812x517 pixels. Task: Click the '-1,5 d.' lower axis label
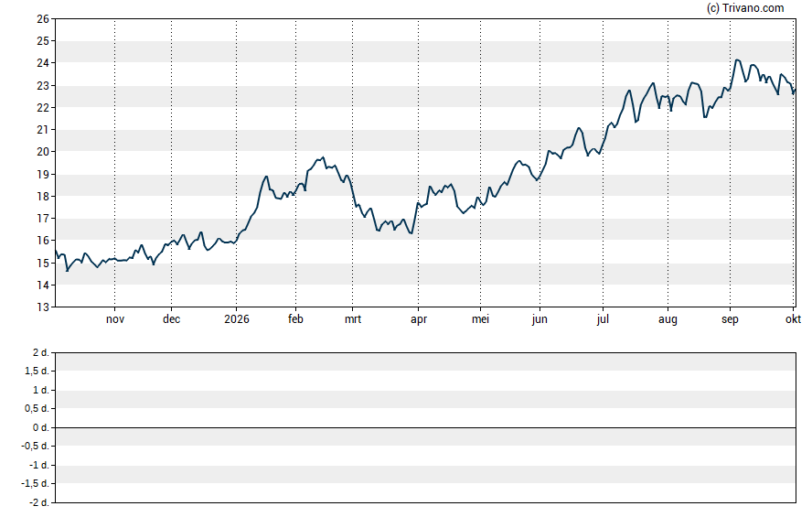36,483
